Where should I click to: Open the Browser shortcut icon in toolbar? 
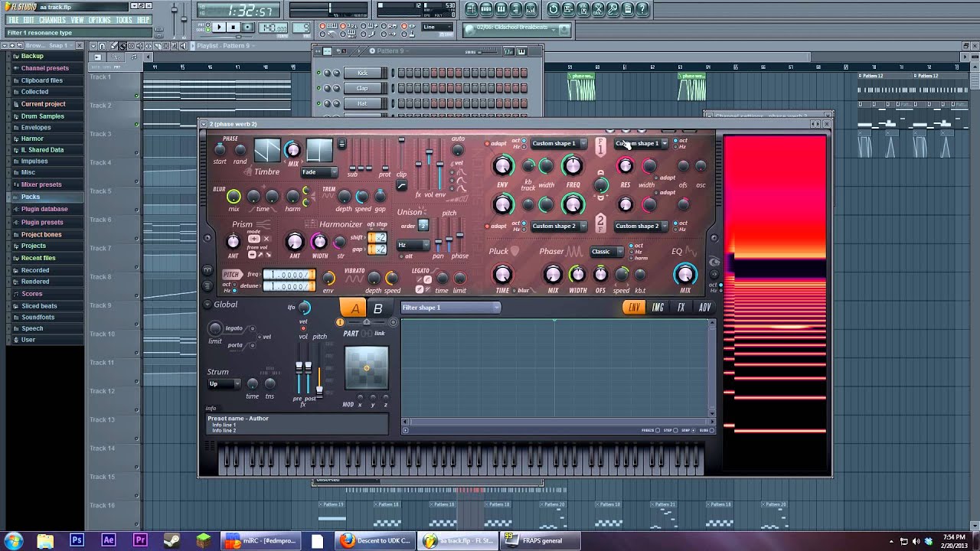coord(516,9)
